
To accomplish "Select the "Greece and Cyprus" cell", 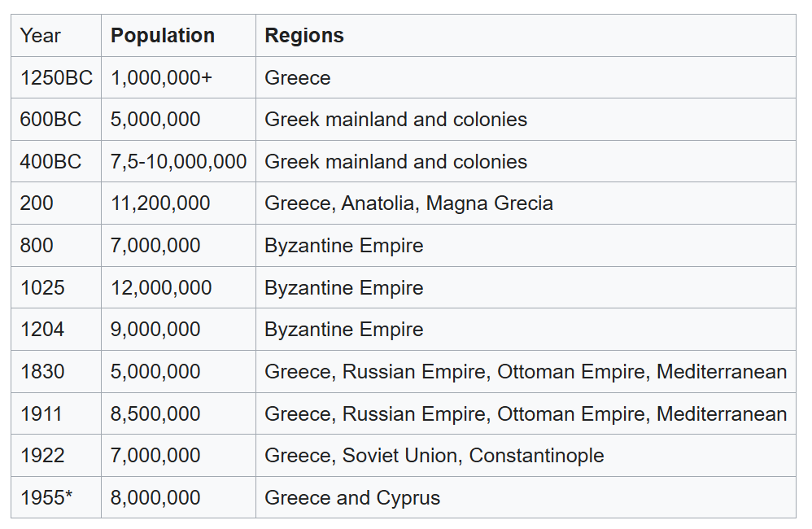I will coord(352,498).
